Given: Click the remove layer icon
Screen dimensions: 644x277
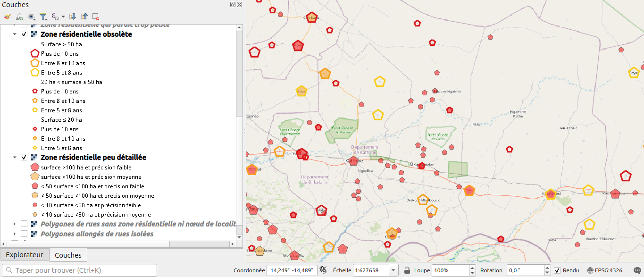Looking at the screenshot, I should (96, 17).
